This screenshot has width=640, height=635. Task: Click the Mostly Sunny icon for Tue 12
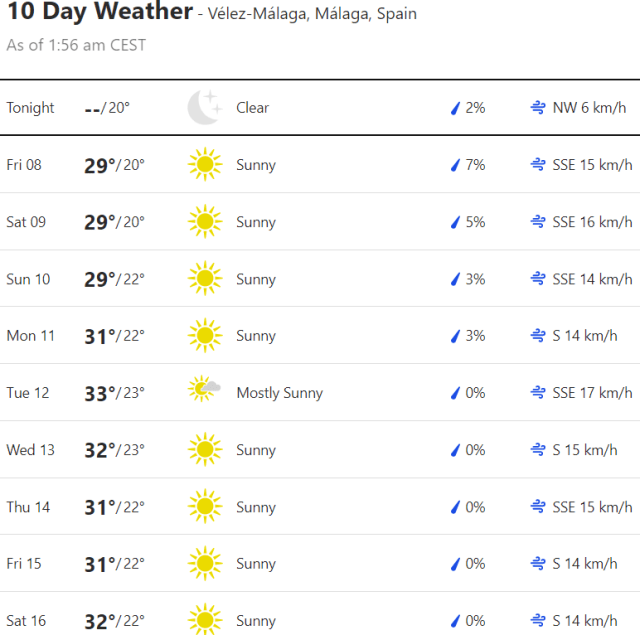pyautogui.click(x=204, y=391)
